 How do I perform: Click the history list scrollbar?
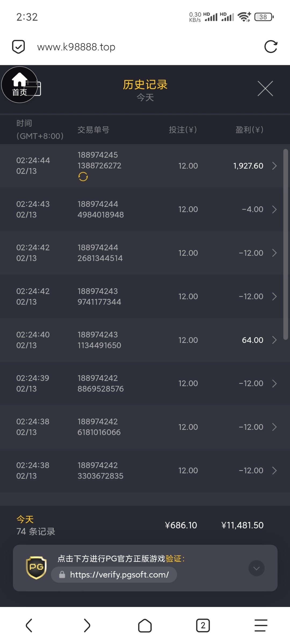286,244
